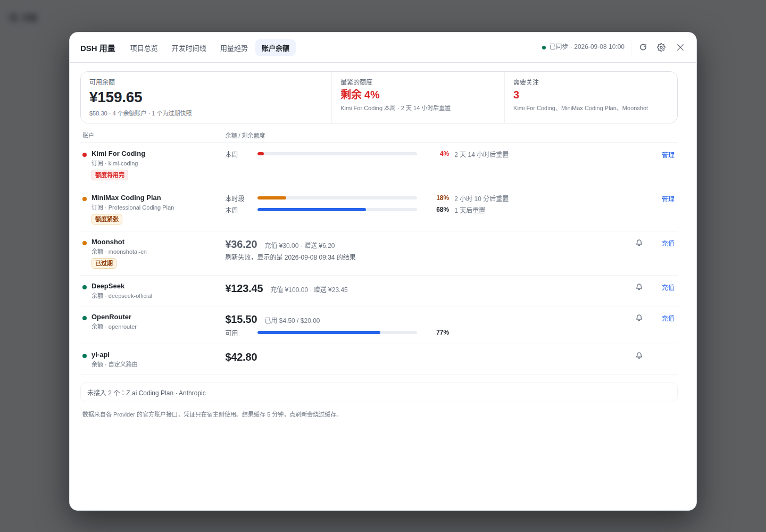Click the 账户 column header
Image resolution: width=766 pixels, height=532 pixels.
click(88, 136)
